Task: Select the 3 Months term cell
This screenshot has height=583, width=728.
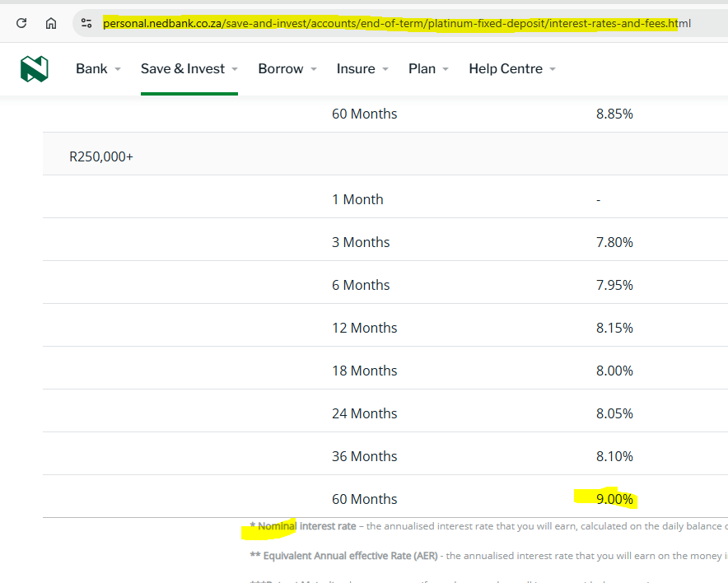Action: [361, 242]
